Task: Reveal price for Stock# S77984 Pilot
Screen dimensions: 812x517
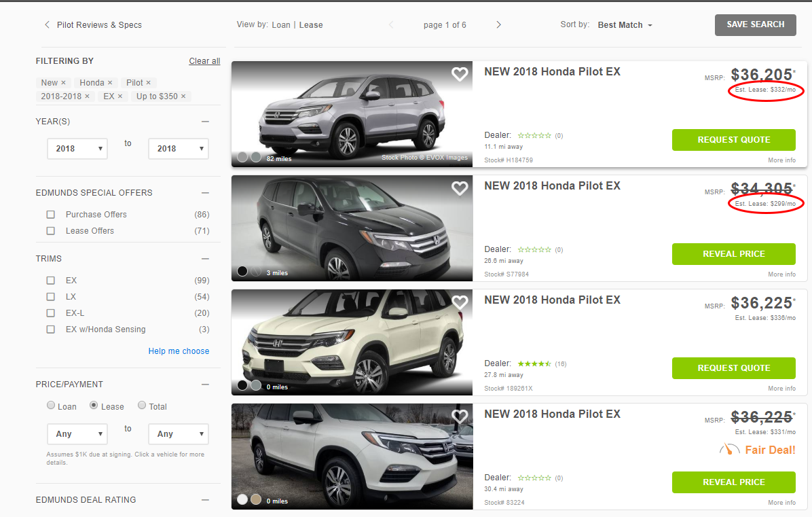Action: point(733,254)
